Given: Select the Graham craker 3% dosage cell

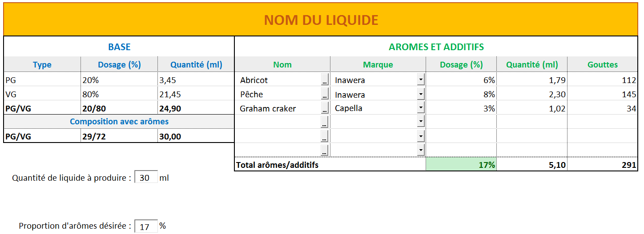Looking at the screenshot, I should click(461, 108).
